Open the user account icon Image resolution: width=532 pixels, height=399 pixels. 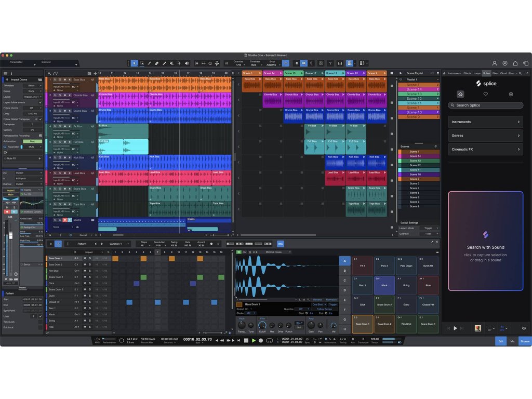(x=495, y=63)
